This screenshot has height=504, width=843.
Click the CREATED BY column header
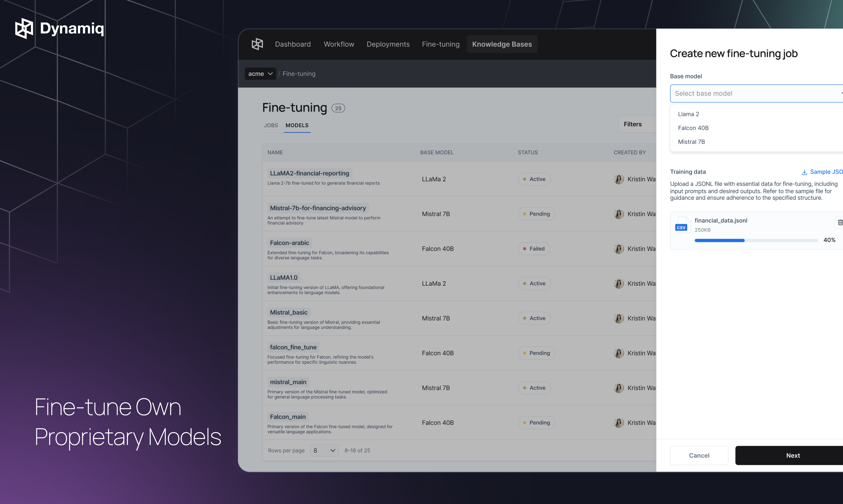point(629,153)
